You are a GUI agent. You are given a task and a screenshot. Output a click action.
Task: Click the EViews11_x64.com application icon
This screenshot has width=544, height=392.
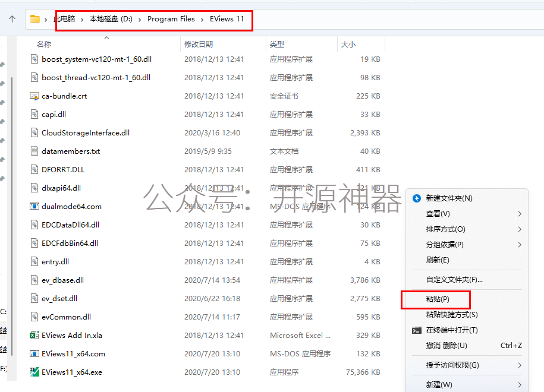tap(34, 353)
